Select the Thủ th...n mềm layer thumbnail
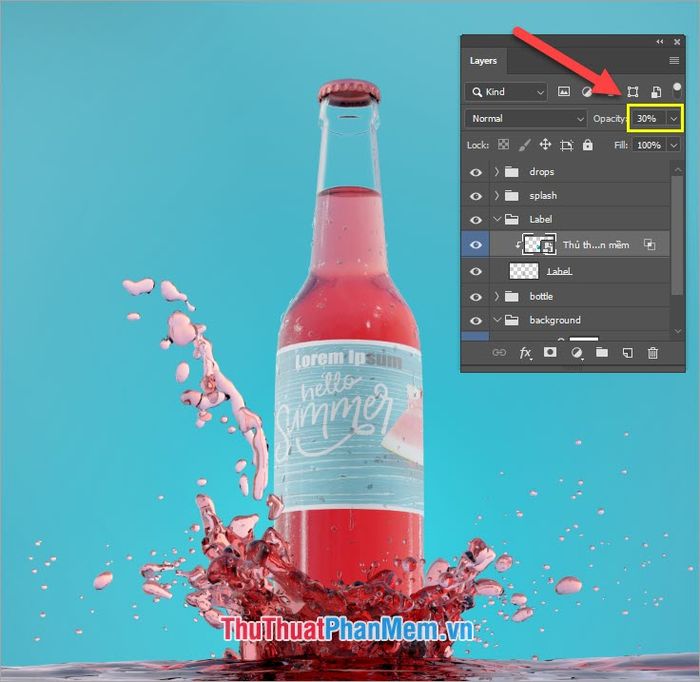 click(x=540, y=244)
